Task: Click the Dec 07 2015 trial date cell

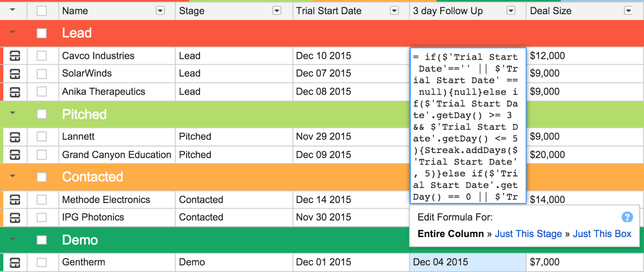Action: coord(351,74)
